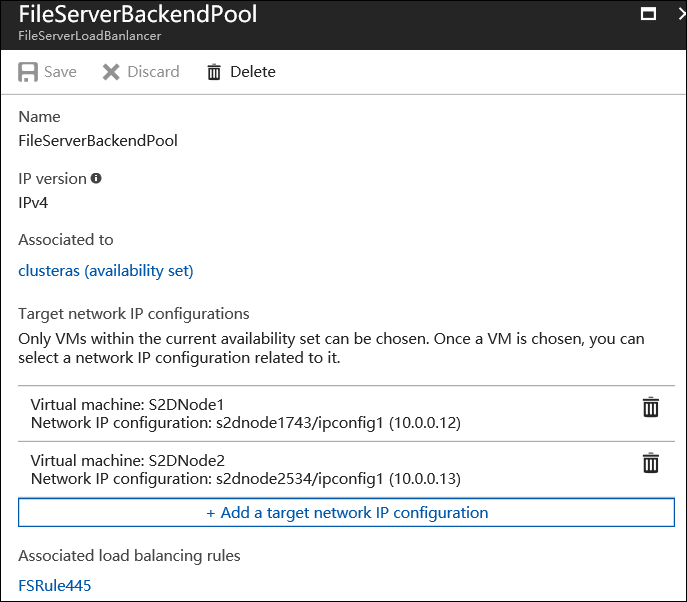The image size is (687, 602).
Task: Click the toolbar Delete trash can icon
Action: (x=214, y=72)
